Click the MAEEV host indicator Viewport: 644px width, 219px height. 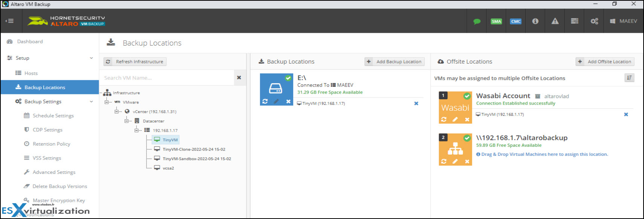tap(624, 21)
